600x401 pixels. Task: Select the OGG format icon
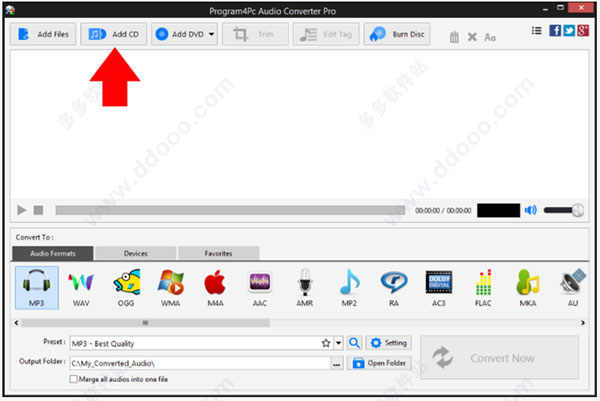tap(126, 288)
